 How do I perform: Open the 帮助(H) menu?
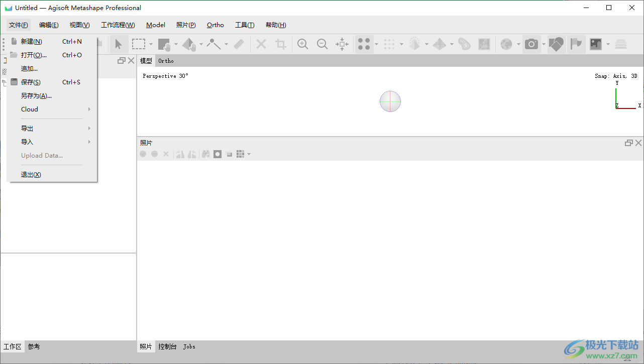(276, 25)
